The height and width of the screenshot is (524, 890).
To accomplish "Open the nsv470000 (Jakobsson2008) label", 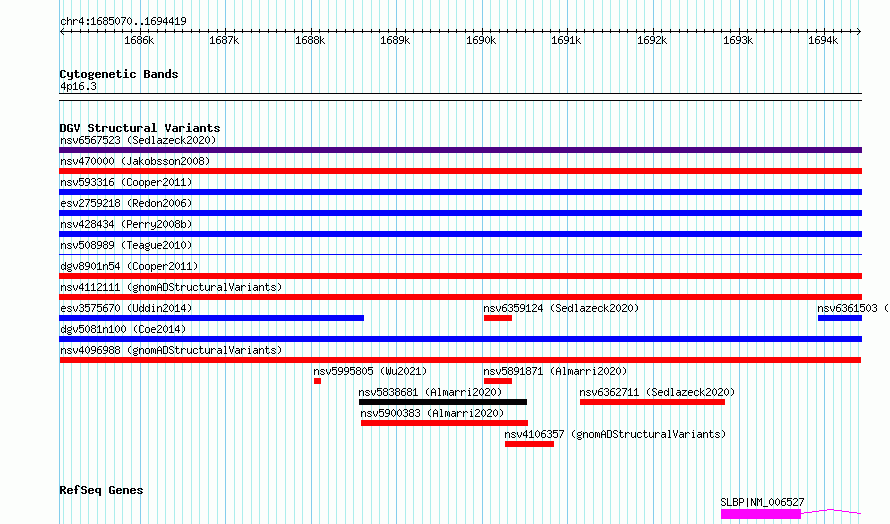I will point(135,161).
